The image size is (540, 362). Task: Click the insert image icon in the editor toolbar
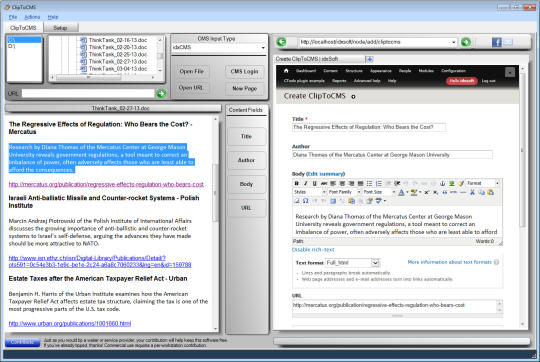coord(451,183)
